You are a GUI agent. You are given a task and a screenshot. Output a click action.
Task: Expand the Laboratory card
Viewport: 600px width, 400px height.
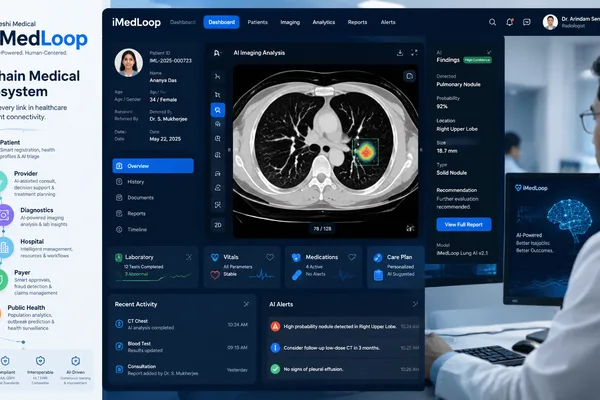click(189, 257)
